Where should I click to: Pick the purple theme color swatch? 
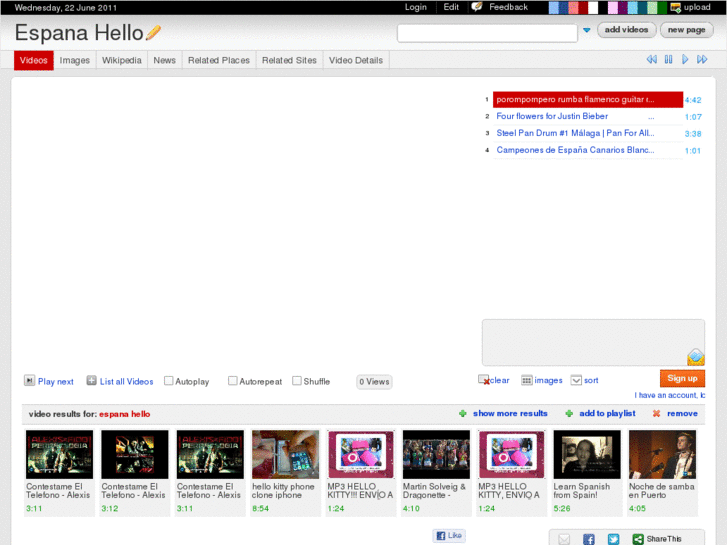[623, 7]
